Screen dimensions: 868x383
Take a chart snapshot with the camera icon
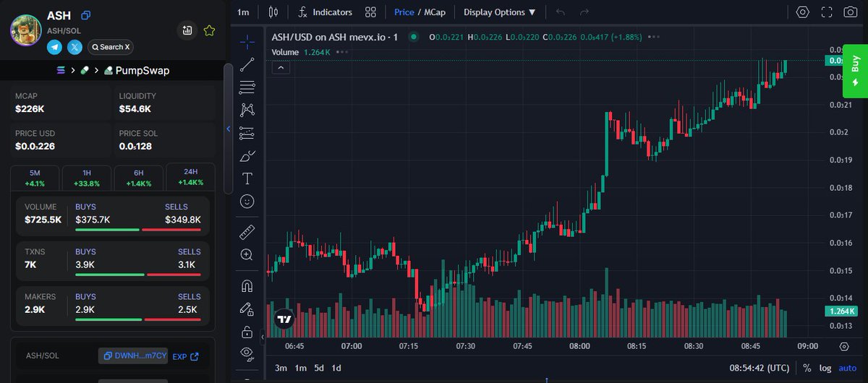(x=851, y=12)
